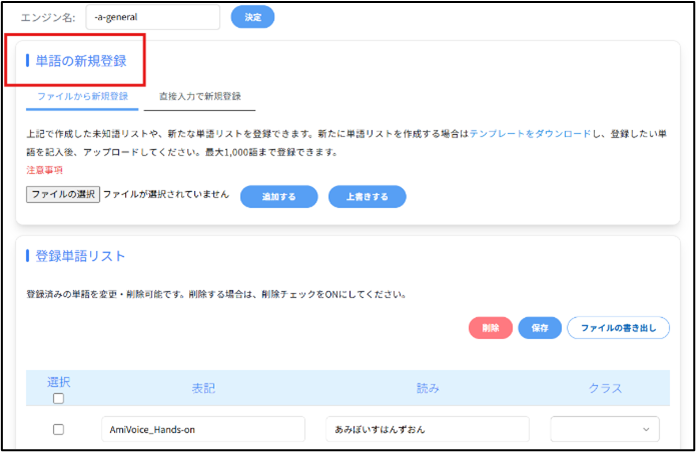Click the 保存 button

[540, 327]
